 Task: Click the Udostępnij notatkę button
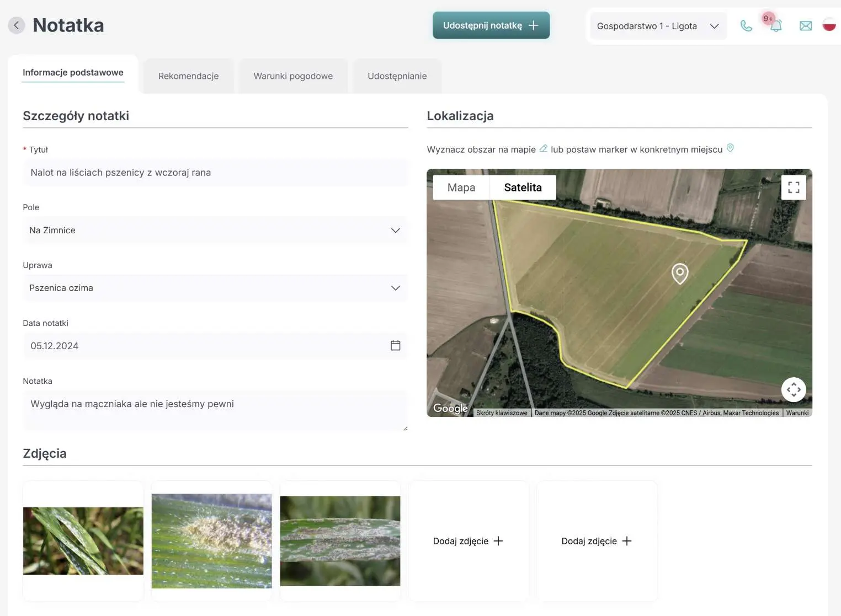tap(491, 25)
